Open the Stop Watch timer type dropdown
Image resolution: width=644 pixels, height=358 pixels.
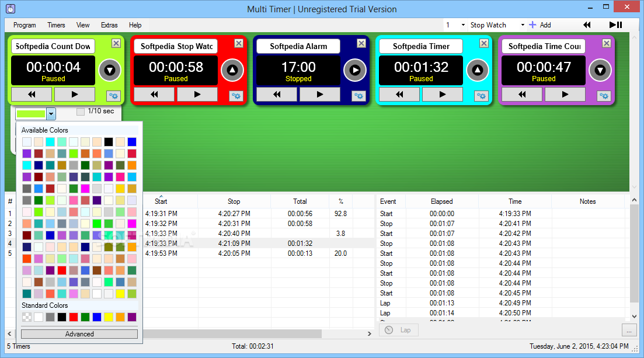(523, 25)
